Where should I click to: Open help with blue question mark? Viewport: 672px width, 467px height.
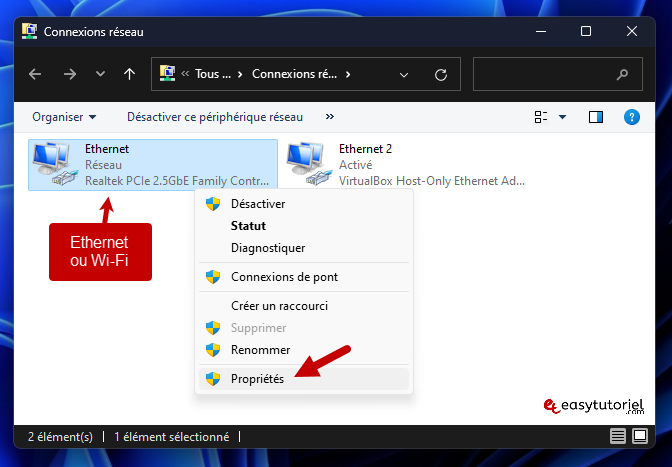point(632,117)
